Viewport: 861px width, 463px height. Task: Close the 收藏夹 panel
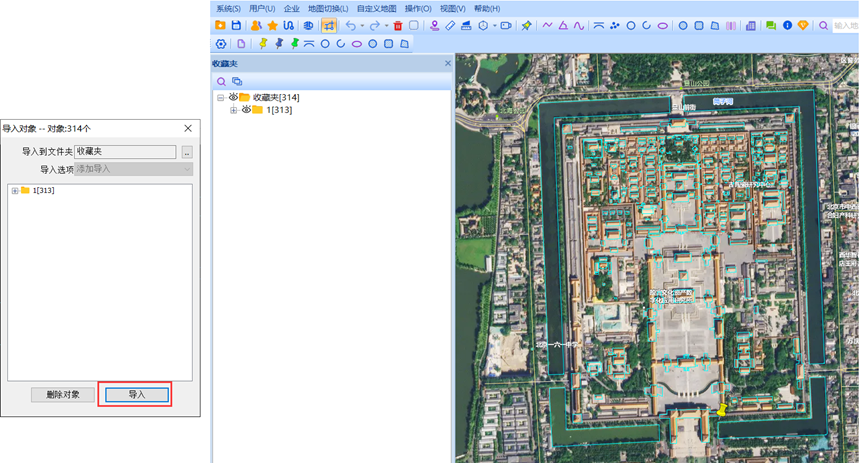coord(448,63)
